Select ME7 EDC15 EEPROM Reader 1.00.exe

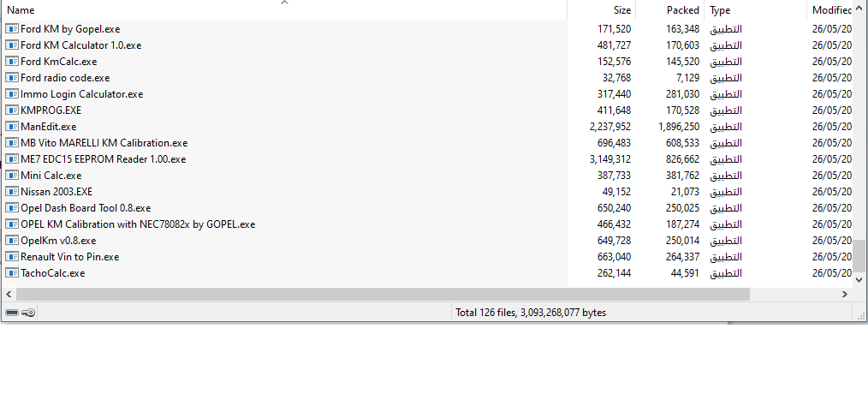pyautogui.click(x=104, y=159)
